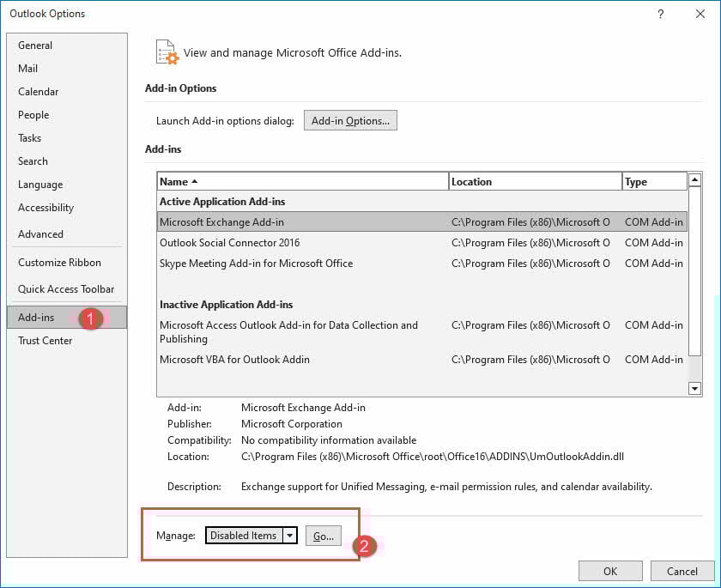Select Microsoft VBA for Outlook Addin
Screen dimensions: 721x588
234,360
